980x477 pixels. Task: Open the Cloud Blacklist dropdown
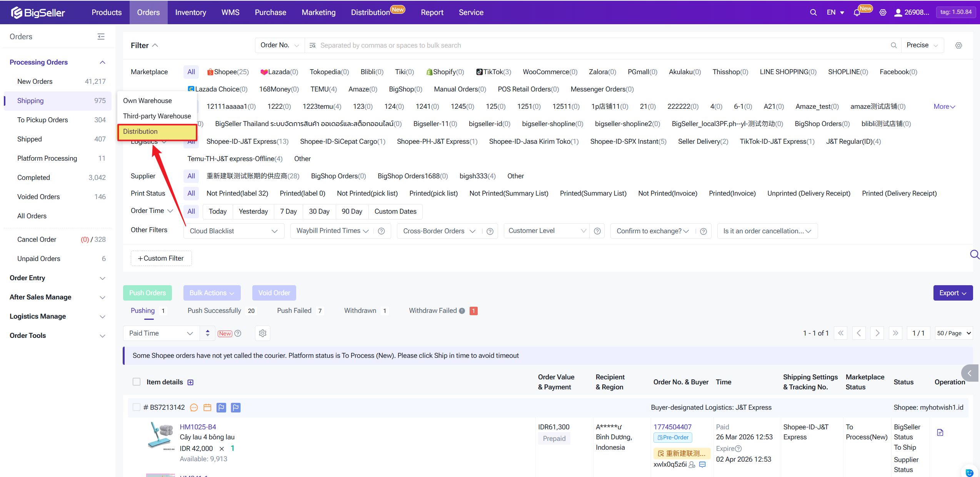(233, 231)
